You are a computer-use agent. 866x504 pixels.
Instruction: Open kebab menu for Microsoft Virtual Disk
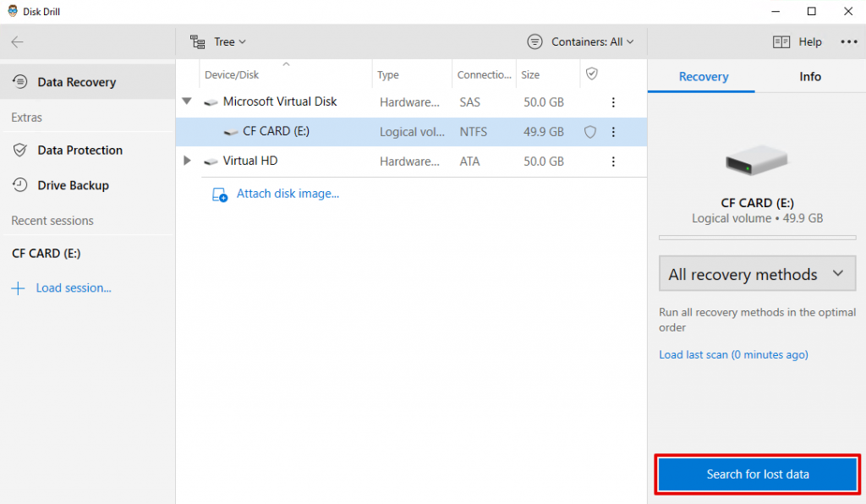[x=613, y=102]
